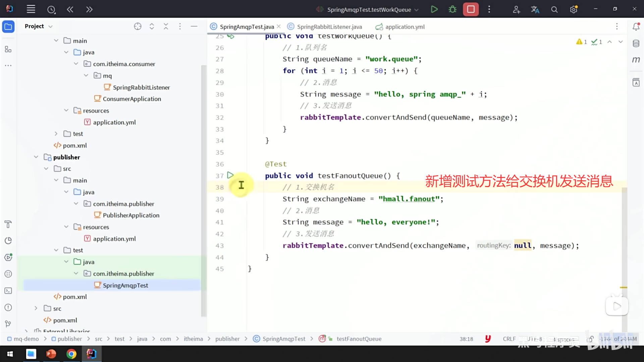644x362 pixels.
Task: Click run gutter icon beside testFanoutQueue
Action: [230, 175]
